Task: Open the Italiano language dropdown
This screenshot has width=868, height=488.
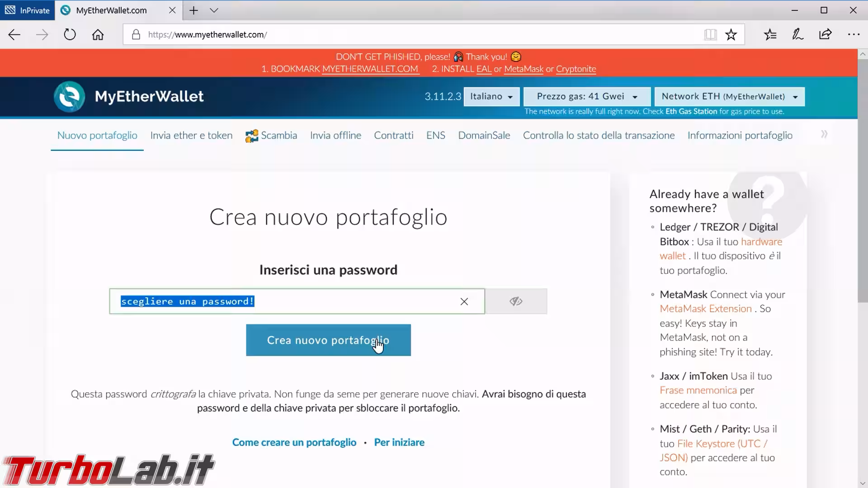Action: click(491, 96)
